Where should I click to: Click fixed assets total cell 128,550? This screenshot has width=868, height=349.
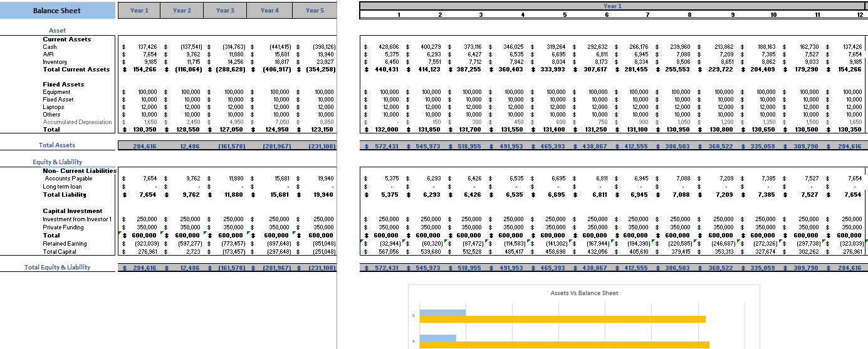coord(187,130)
